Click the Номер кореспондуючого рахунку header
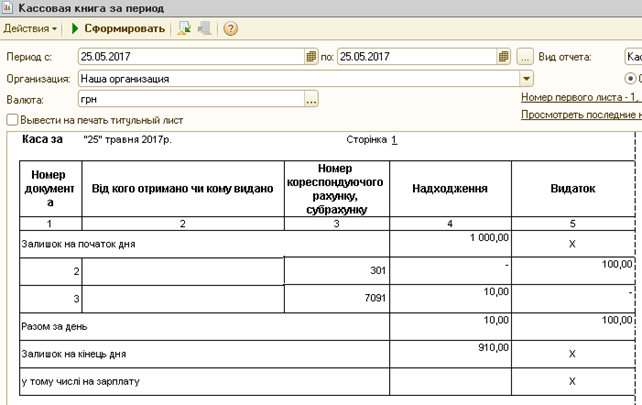The image size is (642, 405). click(337, 188)
